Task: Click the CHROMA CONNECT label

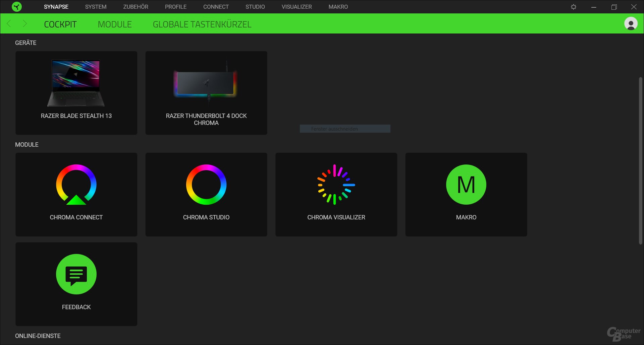Action: click(x=76, y=217)
